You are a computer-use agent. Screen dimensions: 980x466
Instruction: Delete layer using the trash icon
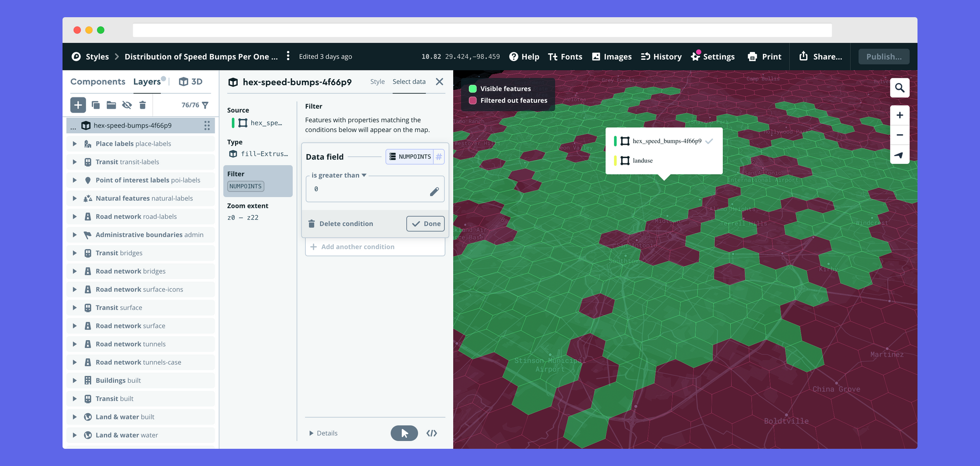click(143, 105)
